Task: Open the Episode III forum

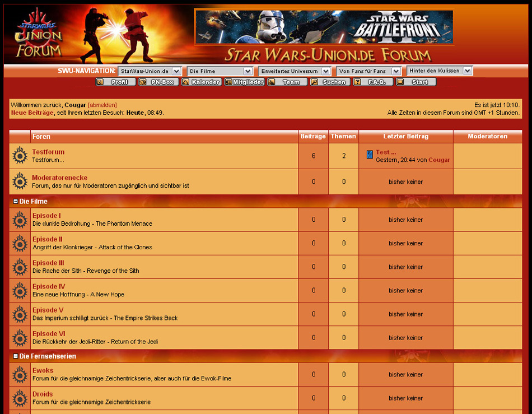Action: pyautogui.click(x=48, y=263)
